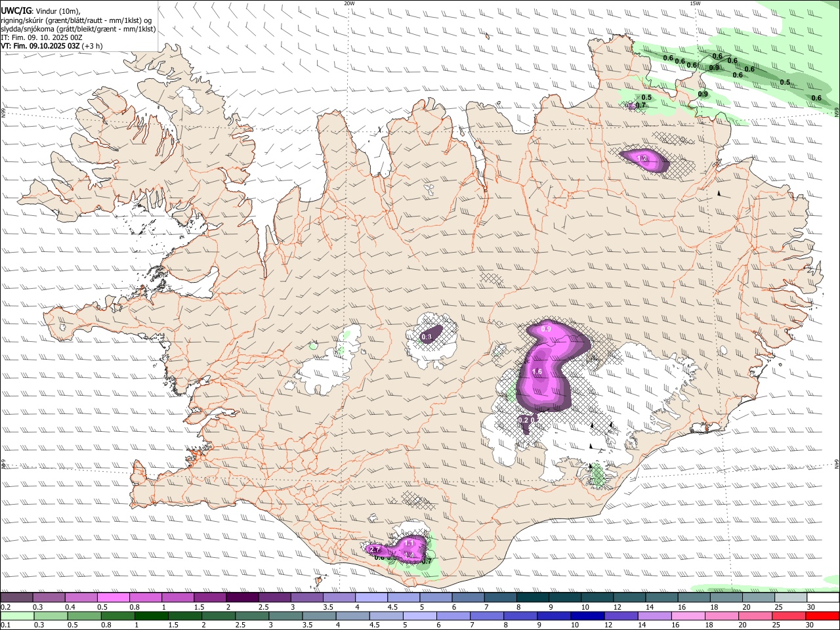Click the 'rigning/skúrir (grænt/blátt/rautt' description line
The width and height of the screenshot is (840, 630).
coord(77,20)
